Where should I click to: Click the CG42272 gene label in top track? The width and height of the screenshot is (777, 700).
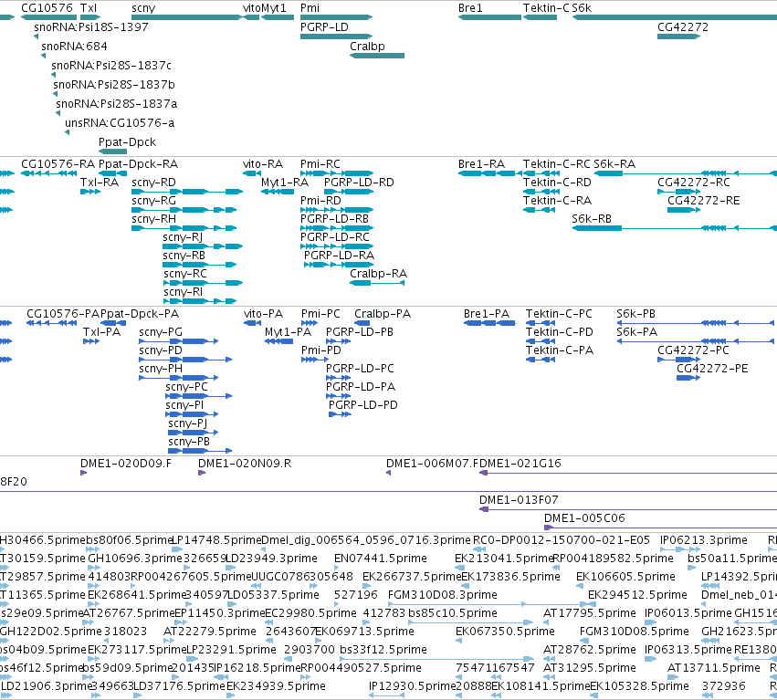click(683, 27)
